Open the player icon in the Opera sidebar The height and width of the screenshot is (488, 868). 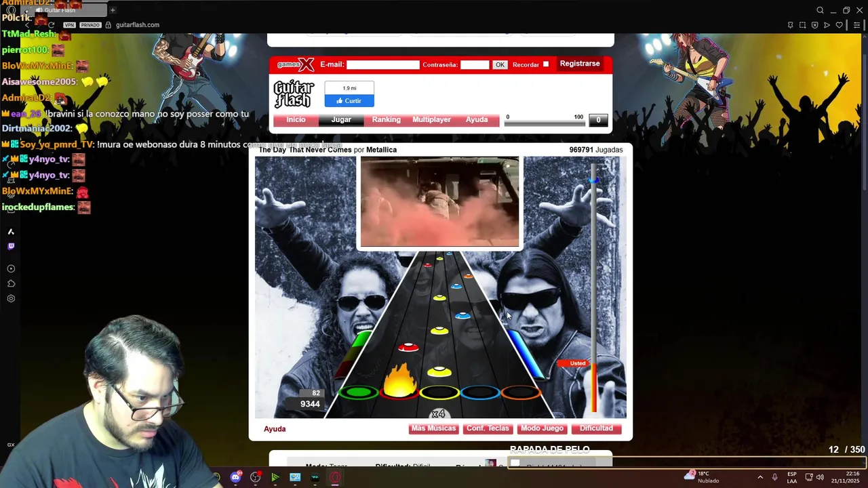[x=11, y=269]
